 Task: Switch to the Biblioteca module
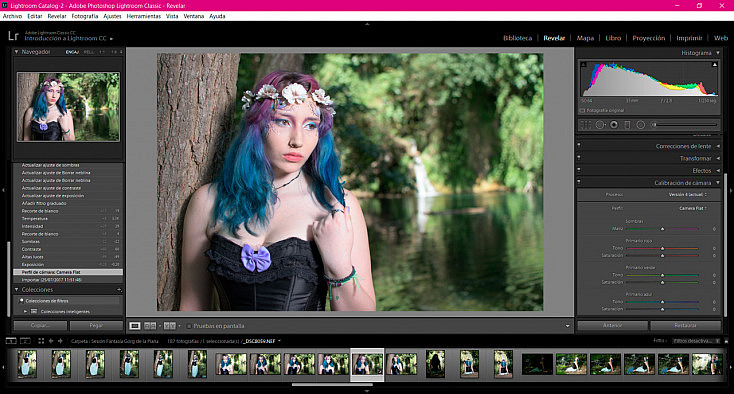(x=517, y=38)
